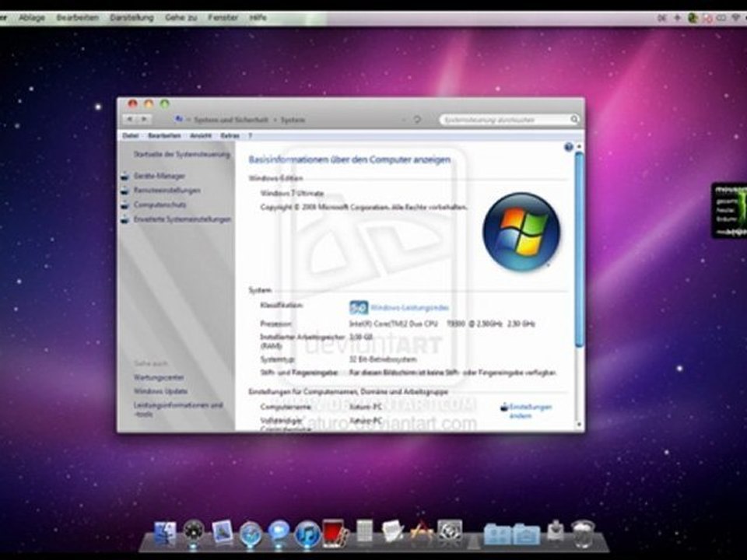This screenshot has width=747, height=560.
Task: Click Einstellungen ändern link
Action: coord(530,411)
